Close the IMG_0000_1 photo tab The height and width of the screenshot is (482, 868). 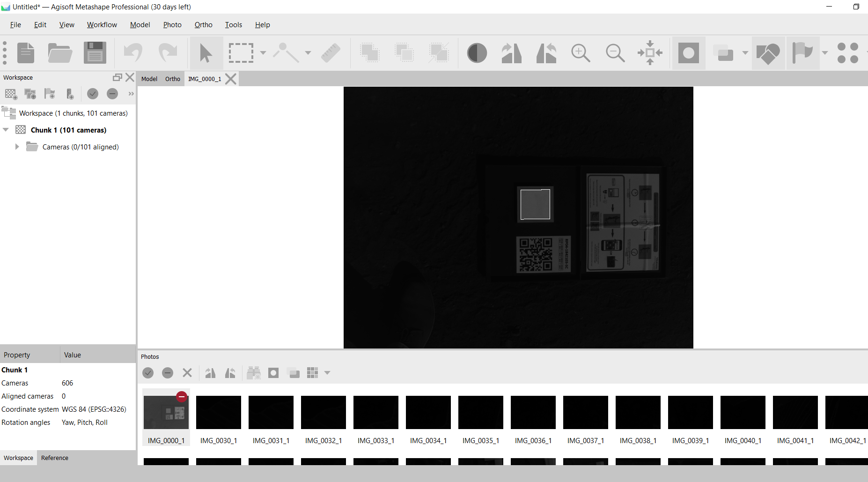230,79
